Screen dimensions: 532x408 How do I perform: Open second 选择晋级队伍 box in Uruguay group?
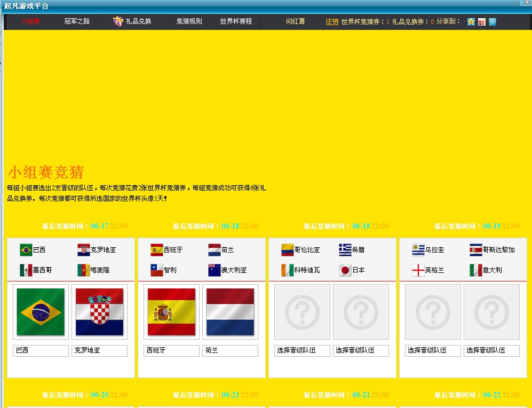click(491, 351)
